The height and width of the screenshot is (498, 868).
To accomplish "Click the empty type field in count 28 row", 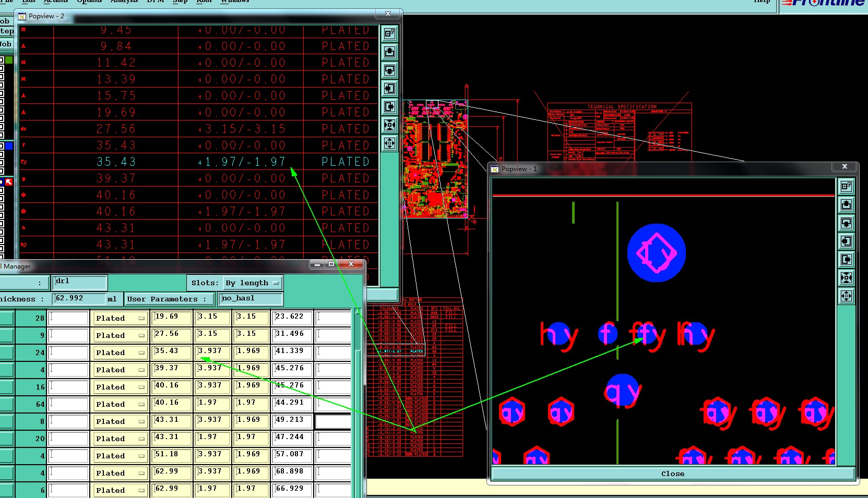I will (68, 318).
